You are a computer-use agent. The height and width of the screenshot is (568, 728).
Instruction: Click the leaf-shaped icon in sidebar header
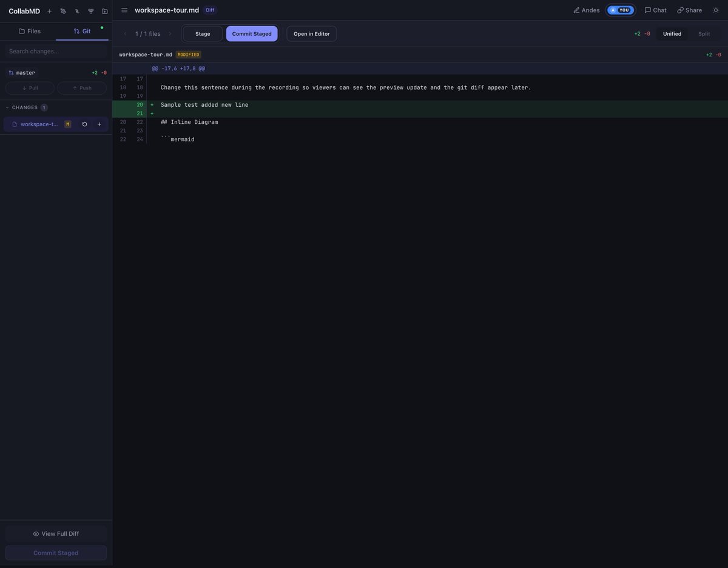pos(77,11)
